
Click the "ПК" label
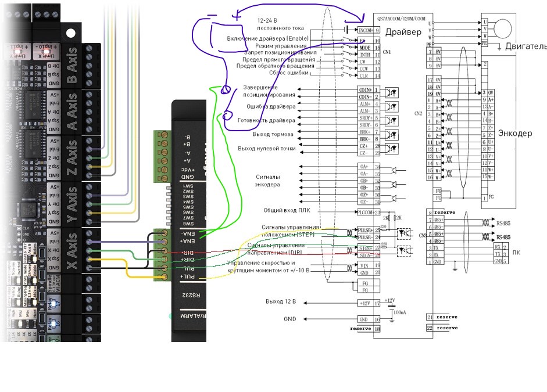pyautogui.click(x=516, y=252)
